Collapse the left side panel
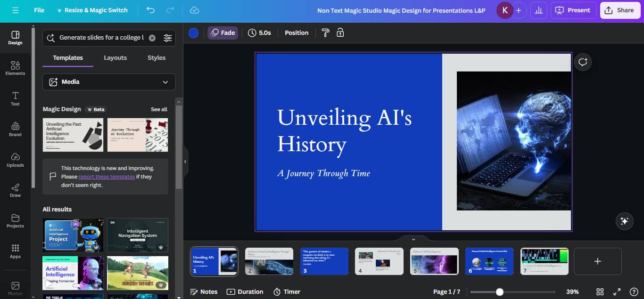The width and height of the screenshot is (644, 299). 185,162
